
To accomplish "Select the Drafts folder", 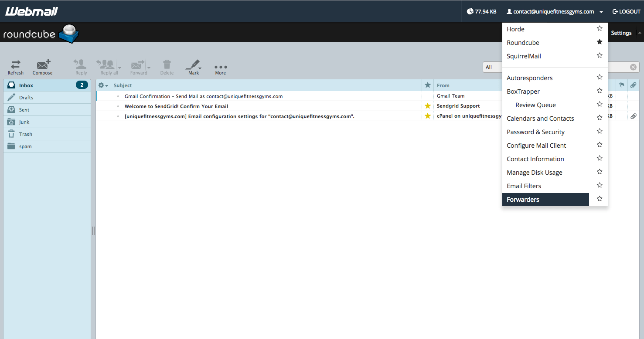I will (x=47, y=98).
